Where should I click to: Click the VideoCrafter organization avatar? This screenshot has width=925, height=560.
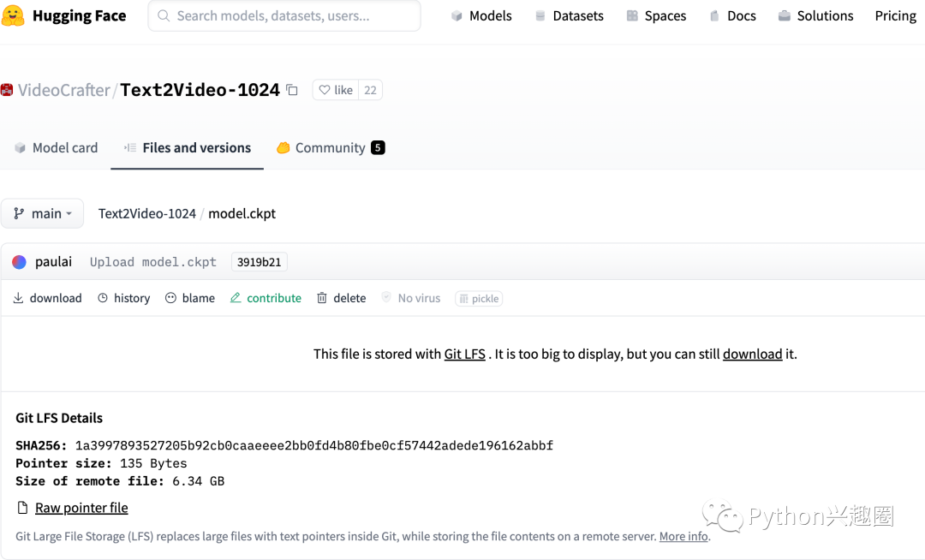[x=7, y=90]
